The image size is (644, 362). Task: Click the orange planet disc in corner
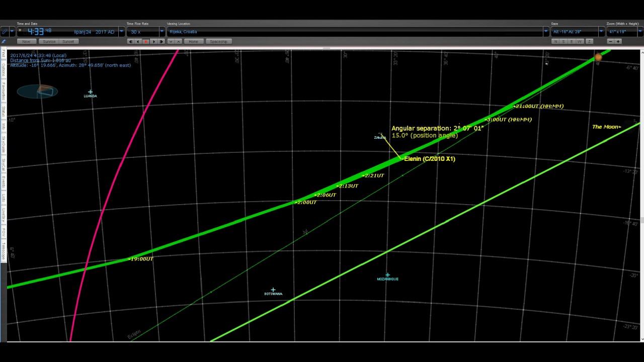click(x=598, y=57)
